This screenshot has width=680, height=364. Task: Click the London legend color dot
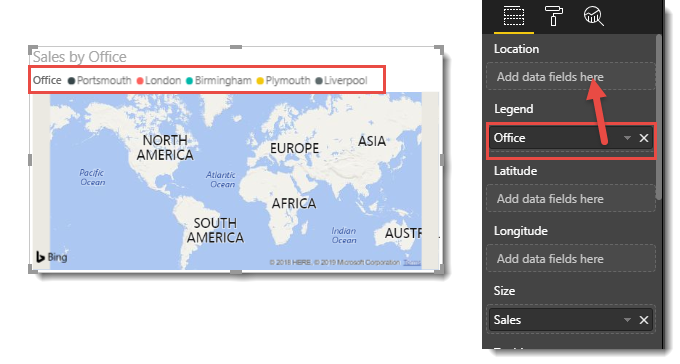coord(140,81)
